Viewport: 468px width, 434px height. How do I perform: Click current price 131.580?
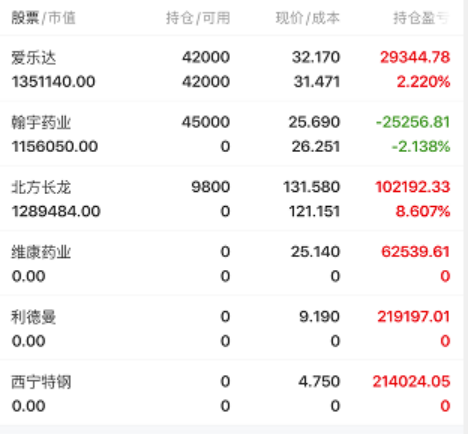coord(312,187)
